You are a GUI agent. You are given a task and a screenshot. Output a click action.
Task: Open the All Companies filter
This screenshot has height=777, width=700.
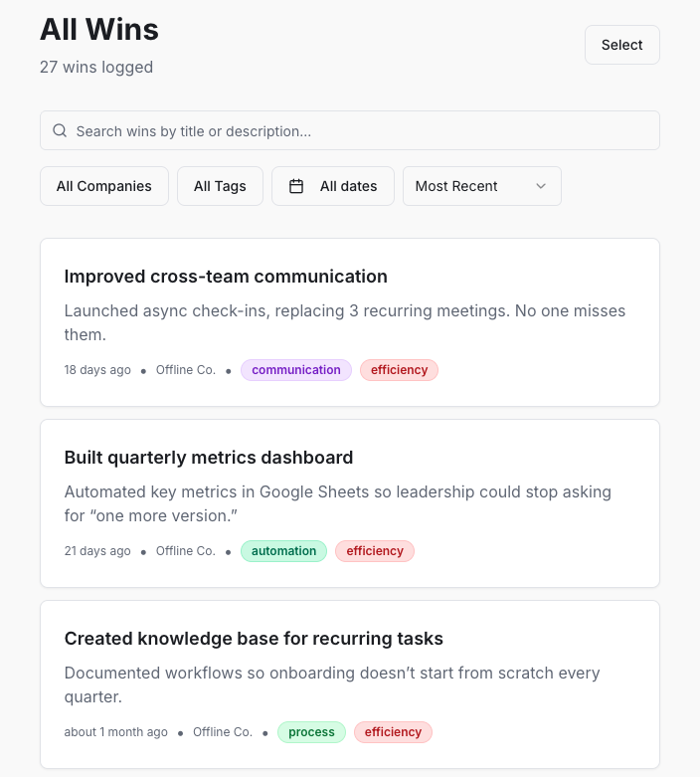pos(104,186)
